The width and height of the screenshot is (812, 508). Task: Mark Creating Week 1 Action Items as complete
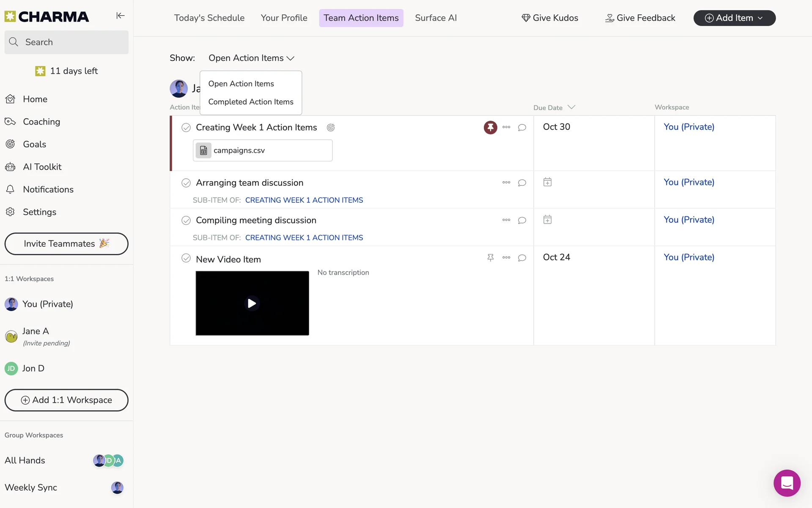(x=186, y=127)
